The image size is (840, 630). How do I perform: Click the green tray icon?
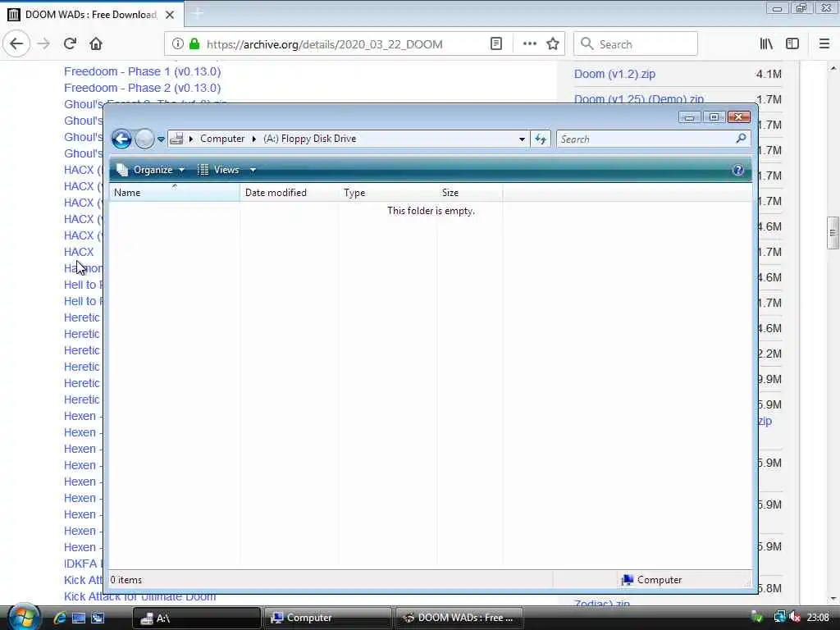[x=756, y=618]
